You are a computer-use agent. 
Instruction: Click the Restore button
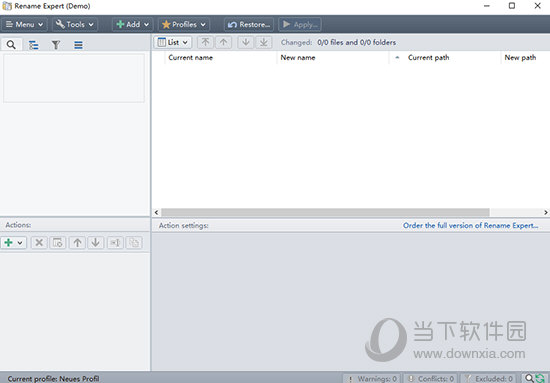click(249, 25)
